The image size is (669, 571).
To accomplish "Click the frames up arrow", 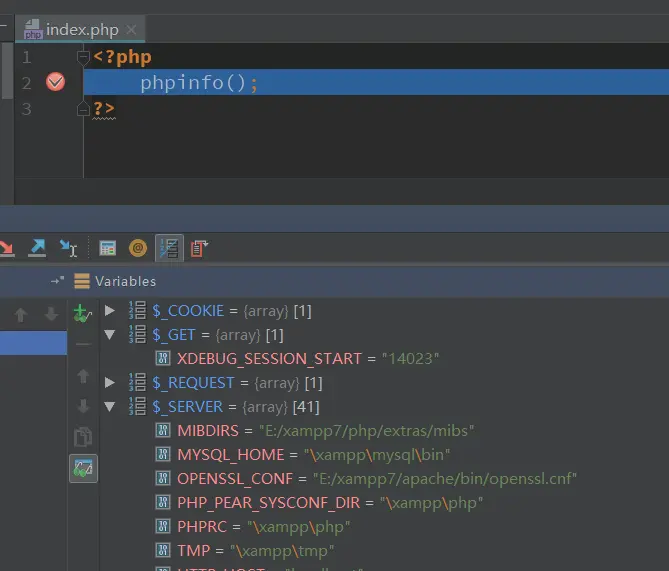I will point(21,315).
